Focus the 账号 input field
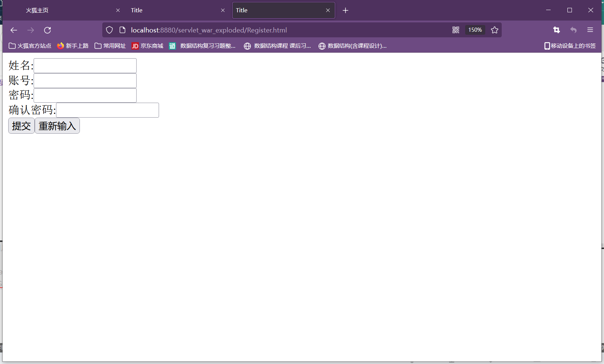 click(85, 81)
